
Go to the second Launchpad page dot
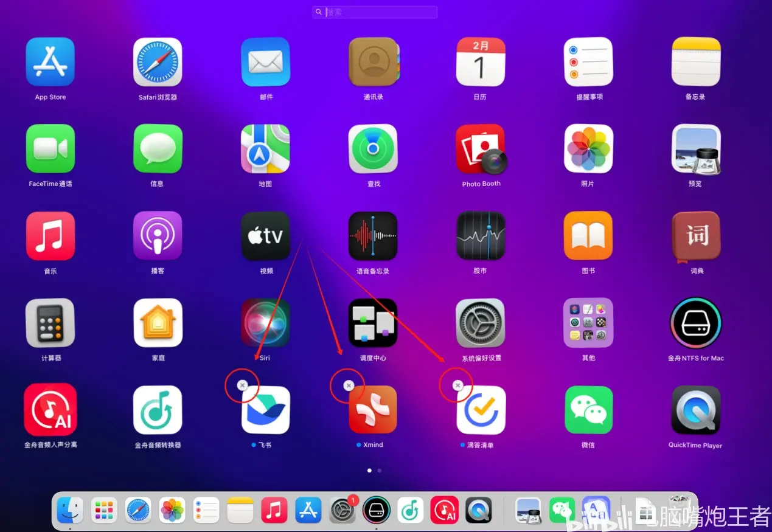coord(380,471)
